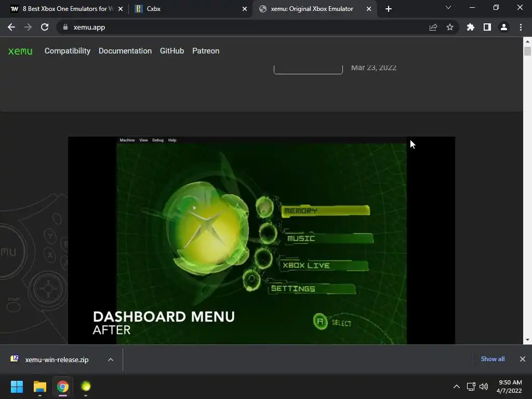Open the Patreon link
This screenshot has height=399, width=532.
[x=206, y=51]
